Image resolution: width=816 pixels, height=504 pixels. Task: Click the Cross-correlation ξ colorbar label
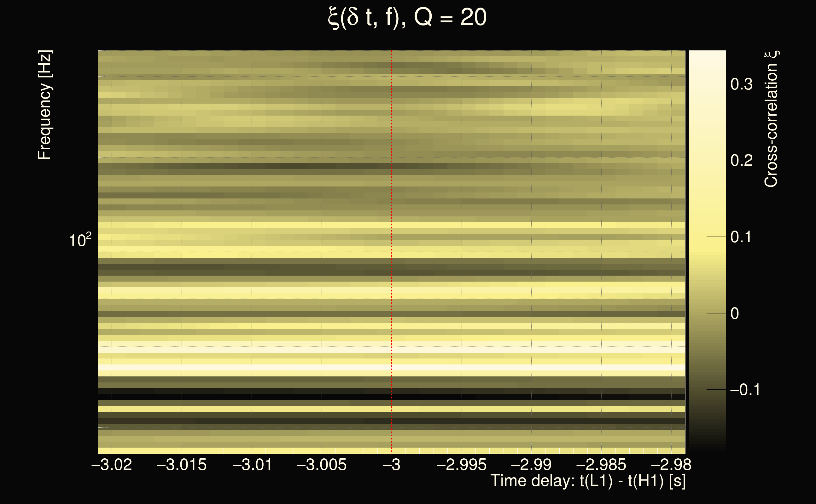tap(771, 119)
